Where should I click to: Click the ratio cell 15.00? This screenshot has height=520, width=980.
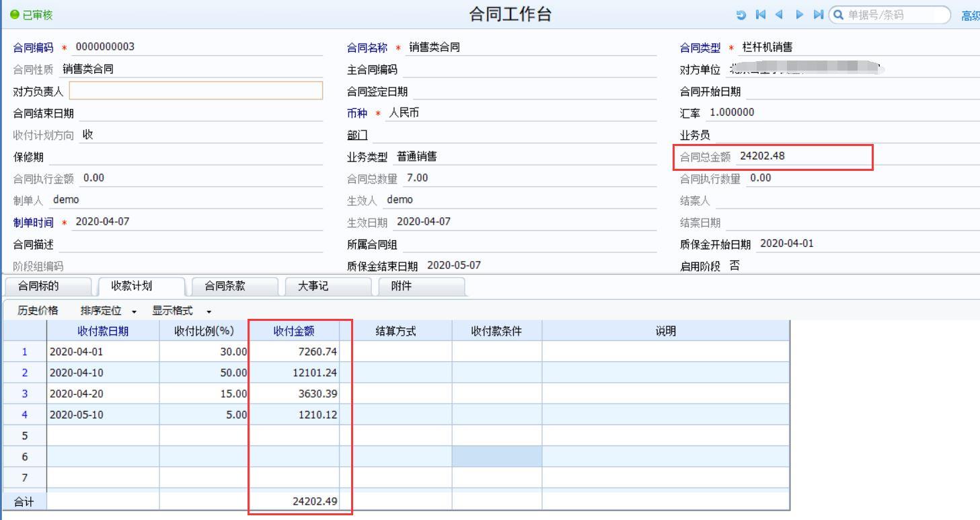(x=204, y=393)
